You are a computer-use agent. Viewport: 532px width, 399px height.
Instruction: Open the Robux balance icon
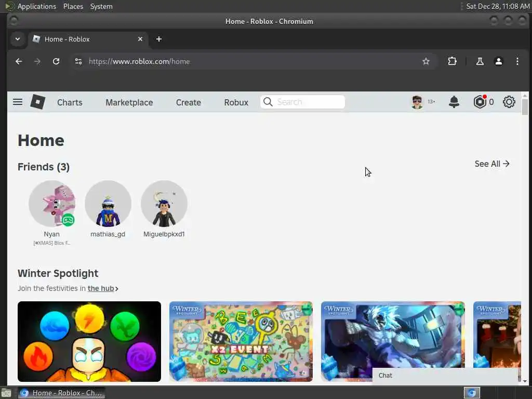pos(480,102)
